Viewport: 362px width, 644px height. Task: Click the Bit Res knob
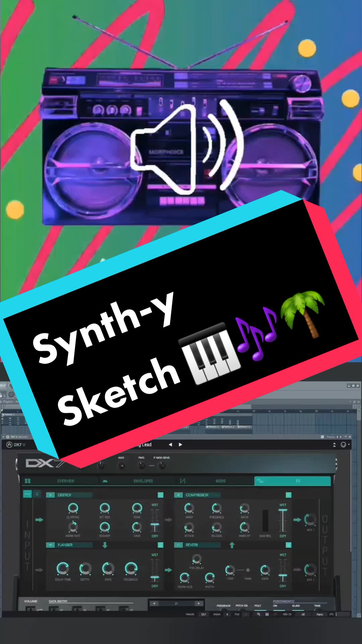click(105, 508)
